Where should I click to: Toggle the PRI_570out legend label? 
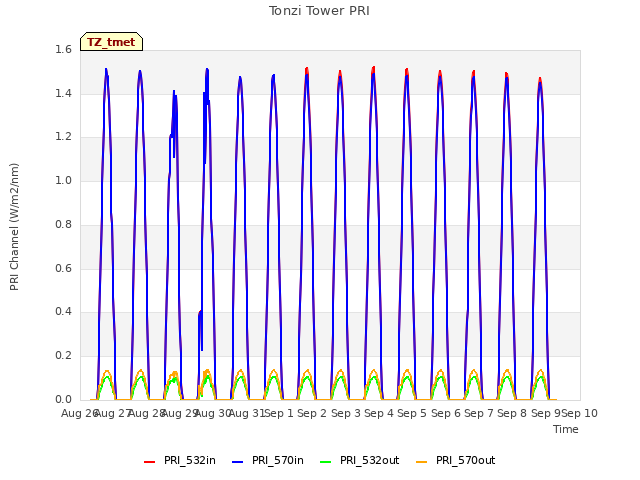tap(466, 460)
